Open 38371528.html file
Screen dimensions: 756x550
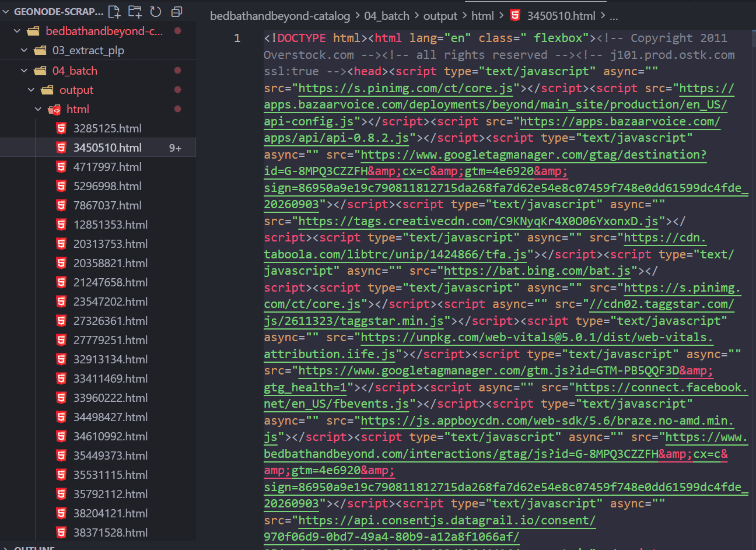(110, 533)
